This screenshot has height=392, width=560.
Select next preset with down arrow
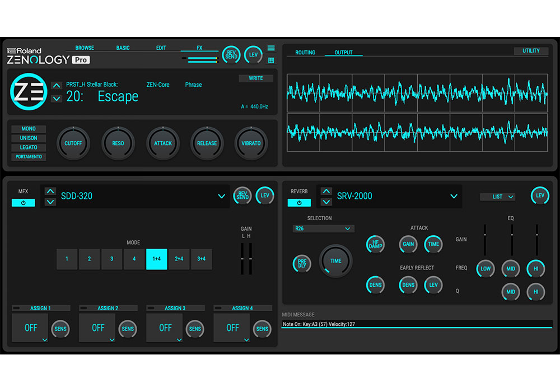pos(57,98)
